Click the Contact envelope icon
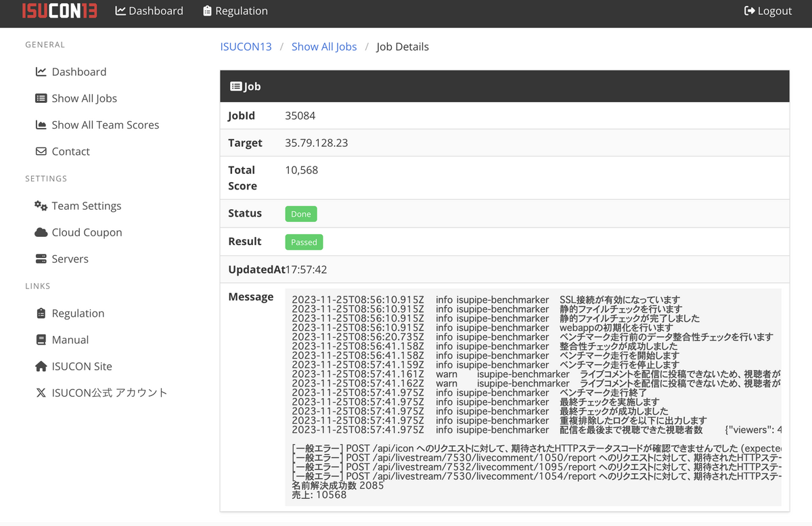This screenshot has height=526, width=812. (41, 151)
